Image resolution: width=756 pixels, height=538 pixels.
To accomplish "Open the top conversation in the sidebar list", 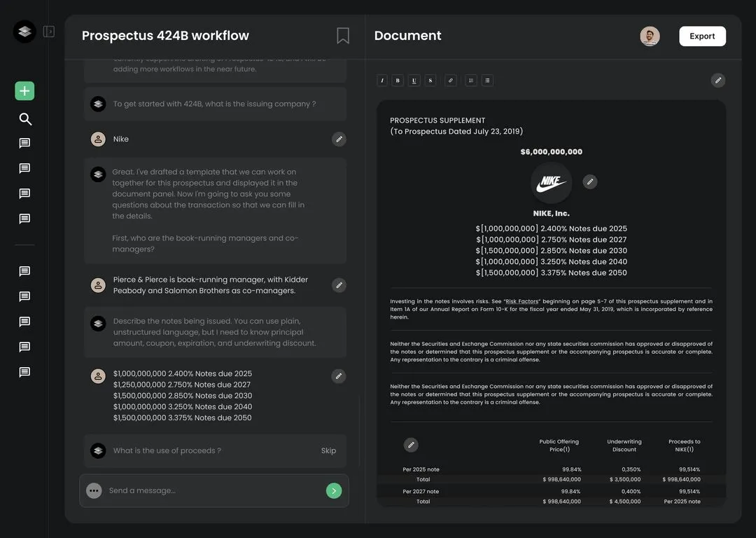I will click(24, 142).
